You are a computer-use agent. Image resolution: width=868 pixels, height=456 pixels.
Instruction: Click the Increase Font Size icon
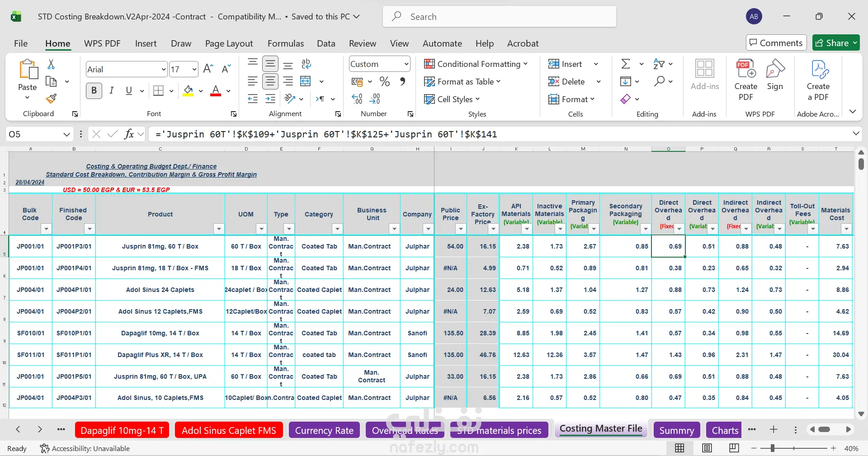(208, 69)
